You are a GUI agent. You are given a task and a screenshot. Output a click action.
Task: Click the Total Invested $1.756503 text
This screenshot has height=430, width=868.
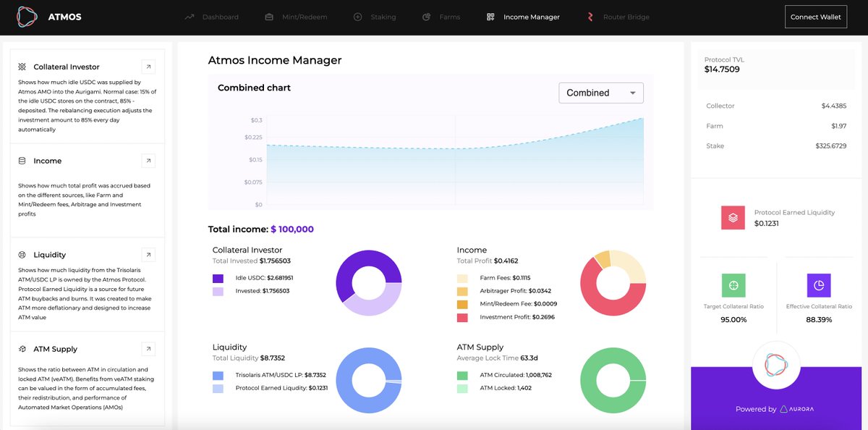[x=252, y=261]
